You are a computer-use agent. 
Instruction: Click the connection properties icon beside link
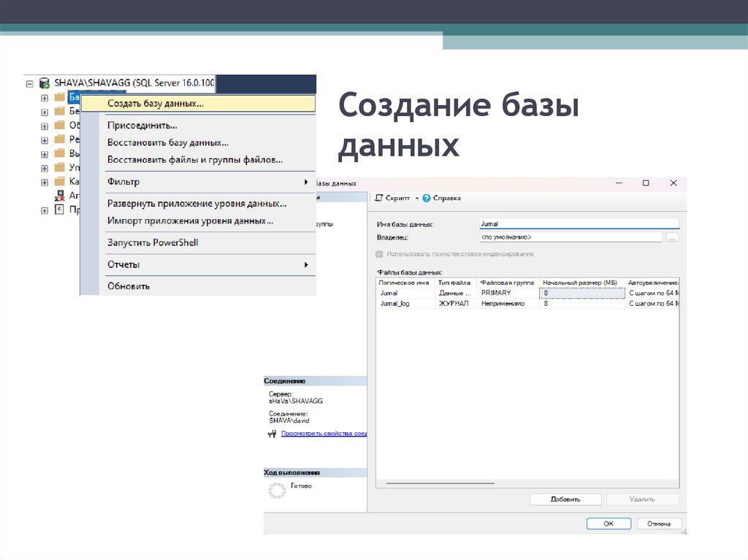pyautogui.click(x=272, y=434)
